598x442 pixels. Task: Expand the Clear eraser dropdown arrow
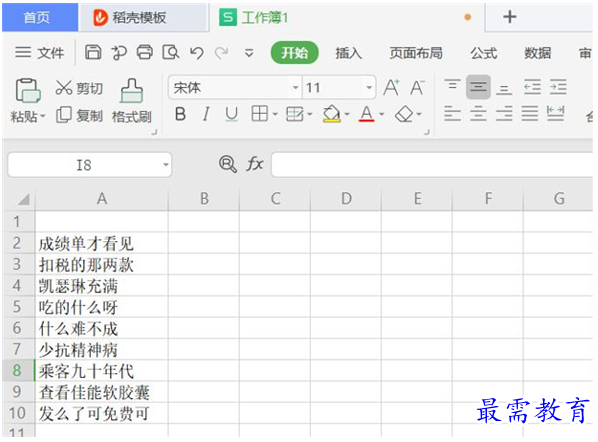pos(419,114)
